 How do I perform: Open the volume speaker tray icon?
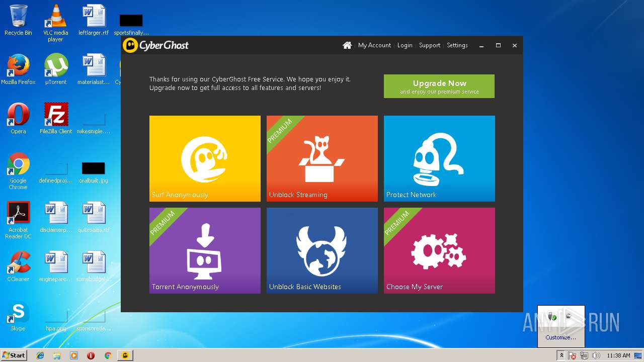coord(596,355)
